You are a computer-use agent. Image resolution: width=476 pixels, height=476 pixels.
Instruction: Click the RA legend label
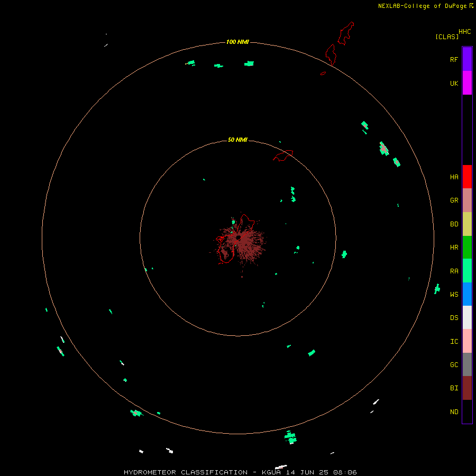(x=454, y=271)
